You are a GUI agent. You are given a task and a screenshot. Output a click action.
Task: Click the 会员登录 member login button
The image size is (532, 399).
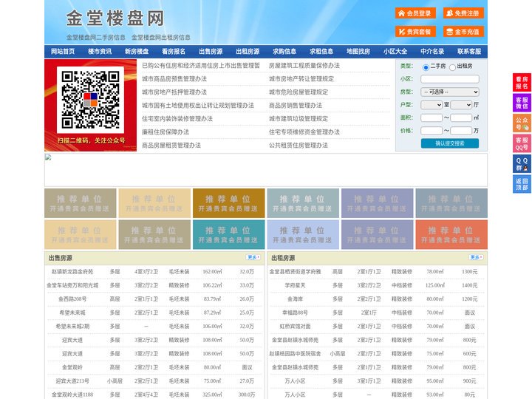[415, 13]
